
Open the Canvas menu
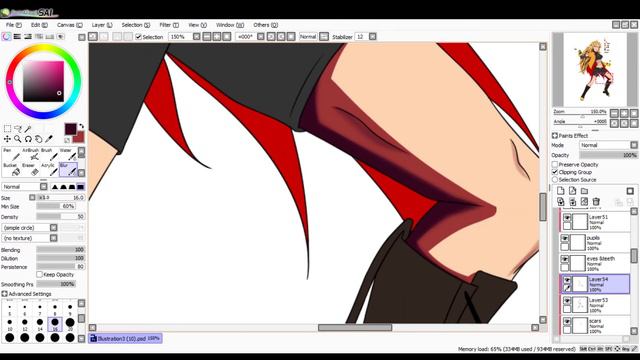point(69,25)
